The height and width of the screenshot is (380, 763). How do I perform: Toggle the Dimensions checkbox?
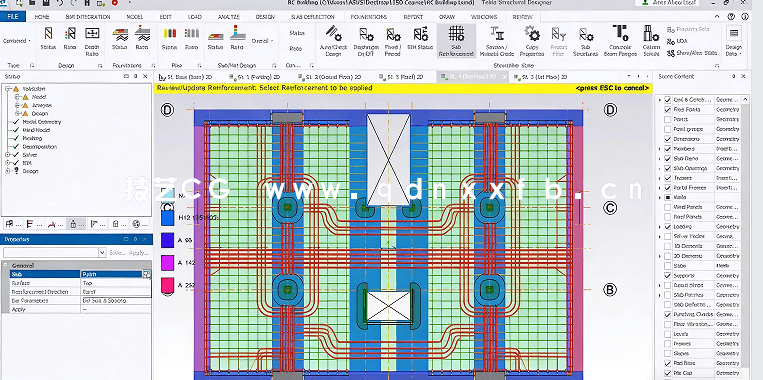click(668, 139)
